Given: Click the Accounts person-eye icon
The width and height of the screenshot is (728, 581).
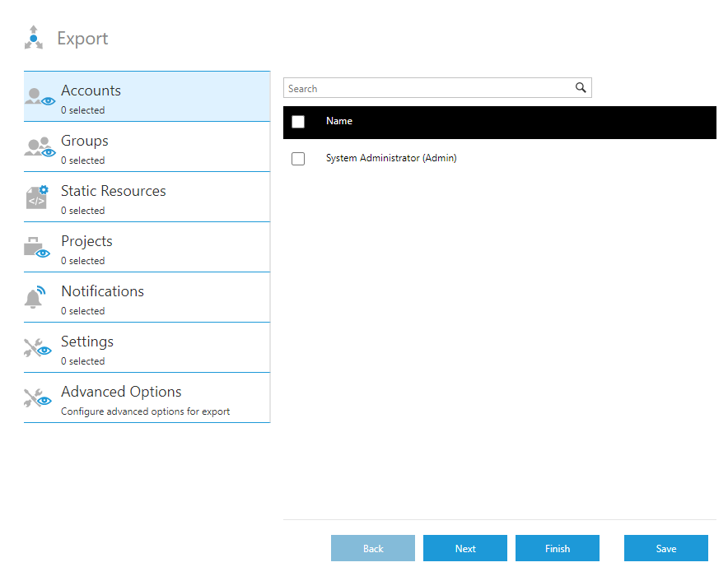Looking at the screenshot, I should tap(40, 97).
